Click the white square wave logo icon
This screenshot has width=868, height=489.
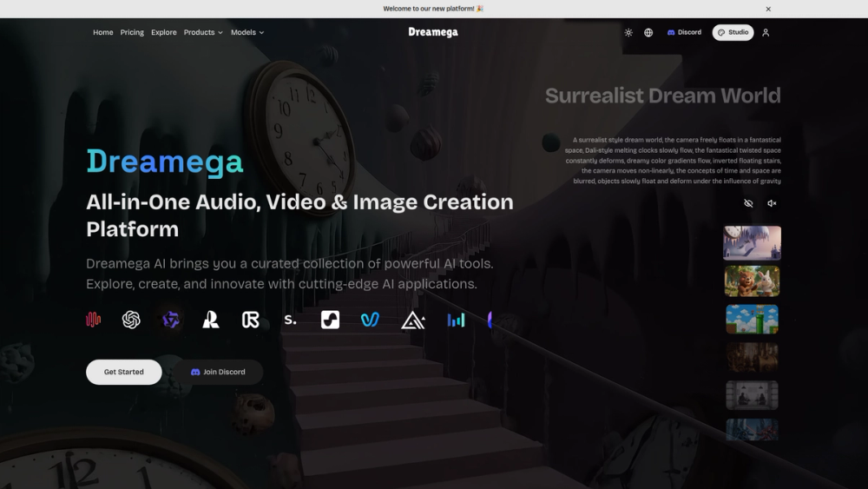[330, 320]
